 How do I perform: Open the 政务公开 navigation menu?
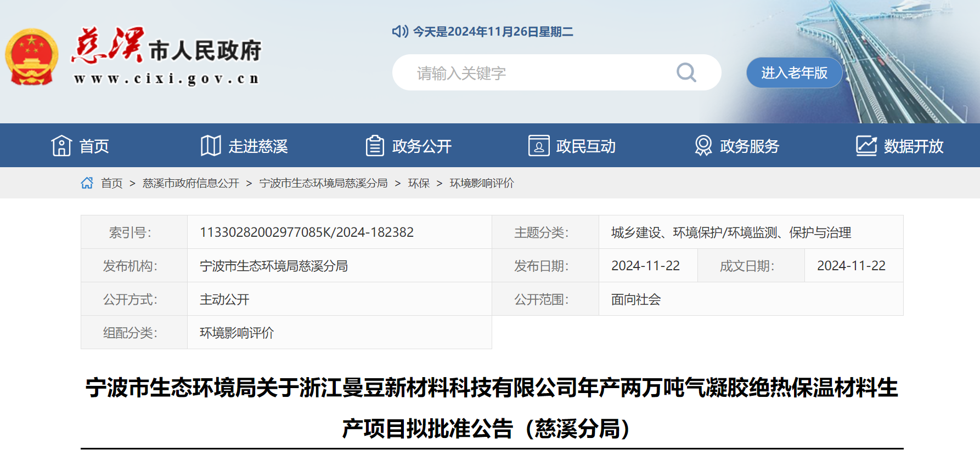pyautogui.click(x=421, y=146)
